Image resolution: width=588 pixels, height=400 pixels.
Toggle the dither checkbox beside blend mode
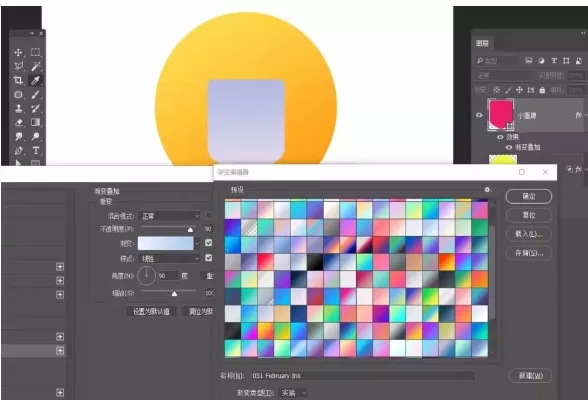[x=208, y=215]
